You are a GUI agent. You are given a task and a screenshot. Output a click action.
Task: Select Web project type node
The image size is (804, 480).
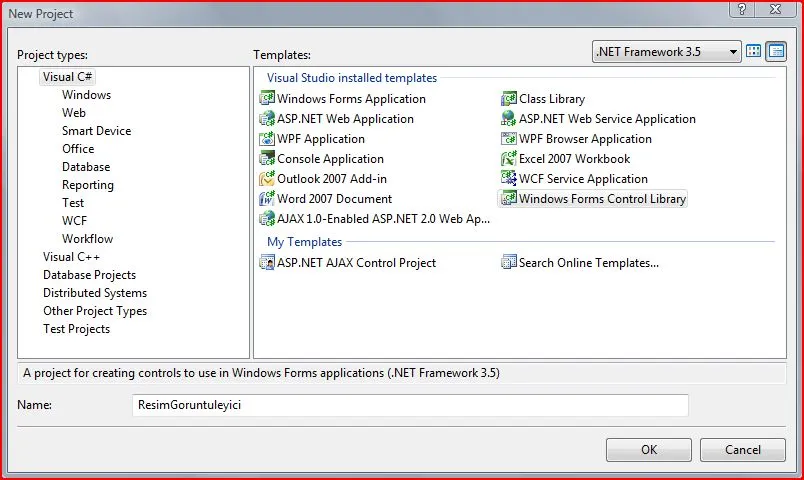74,113
